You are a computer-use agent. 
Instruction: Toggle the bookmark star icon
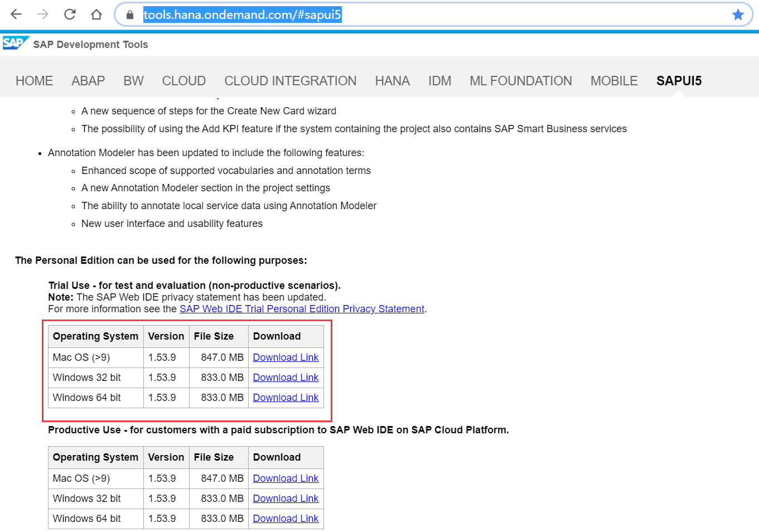738,14
